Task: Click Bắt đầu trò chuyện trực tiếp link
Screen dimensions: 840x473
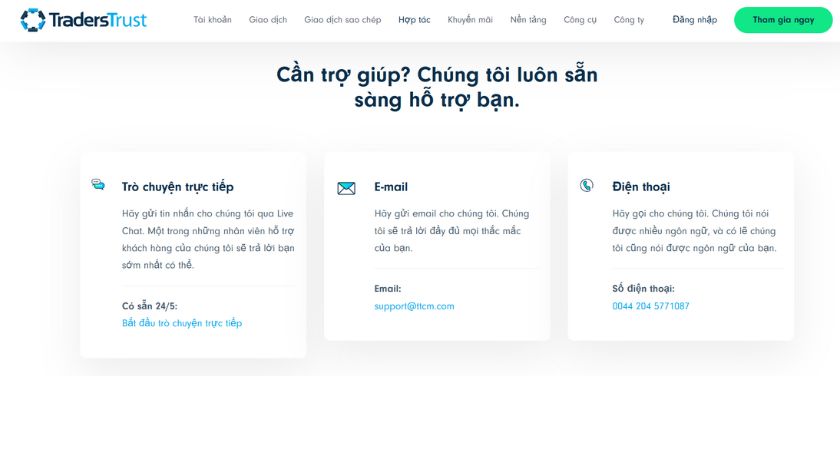Action: click(x=182, y=323)
